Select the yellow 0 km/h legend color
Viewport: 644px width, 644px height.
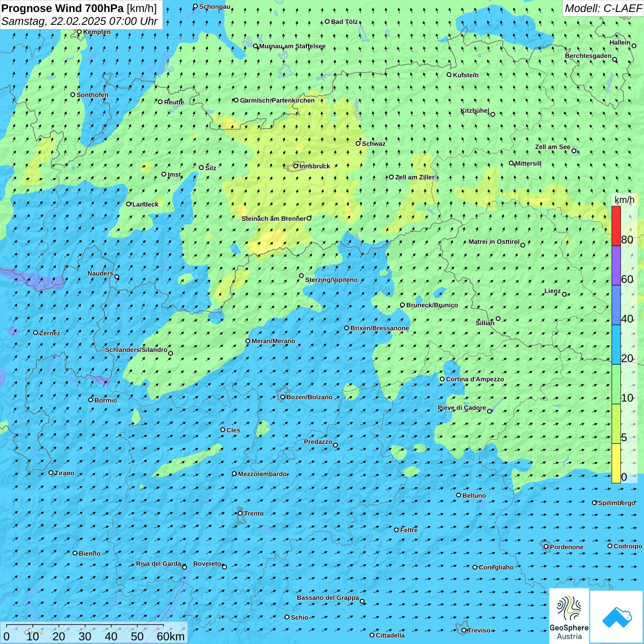[x=616, y=463]
